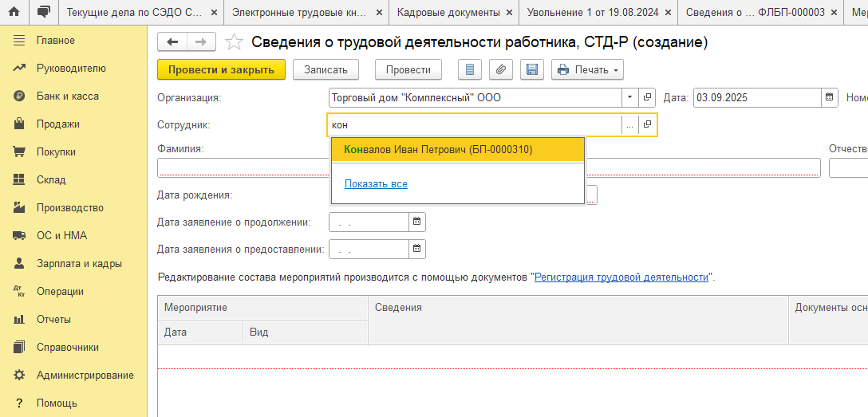The image size is (868, 417).
Task: Click the Записать button
Action: pyautogui.click(x=325, y=70)
